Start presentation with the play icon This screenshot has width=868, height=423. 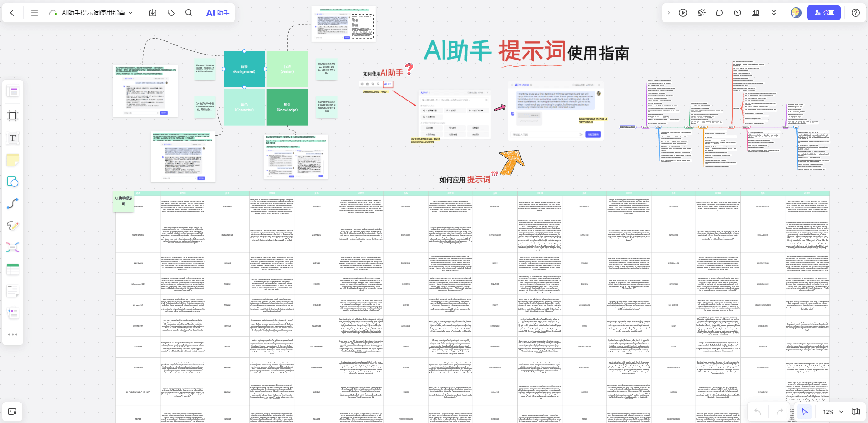(683, 13)
